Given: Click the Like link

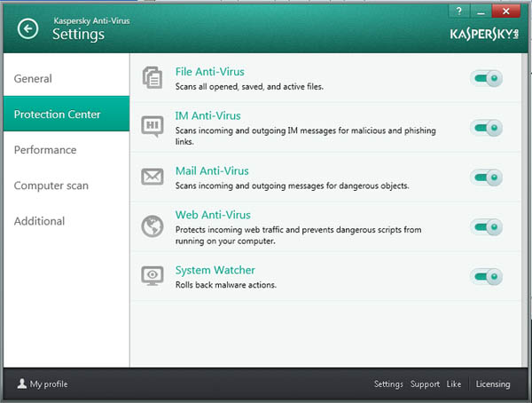Looking at the screenshot, I should (454, 384).
